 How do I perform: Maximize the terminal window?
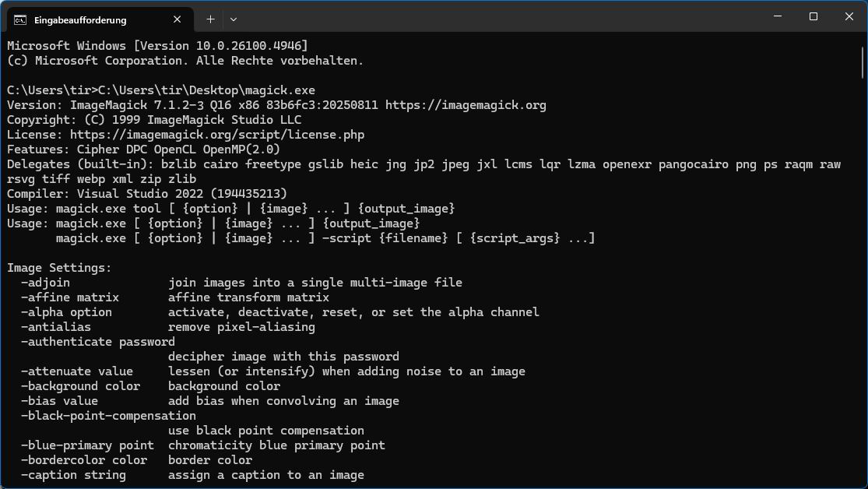click(814, 17)
